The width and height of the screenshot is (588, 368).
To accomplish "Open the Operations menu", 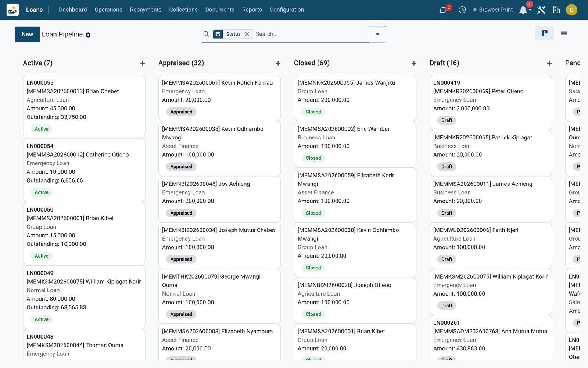I will tap(108, 10).
